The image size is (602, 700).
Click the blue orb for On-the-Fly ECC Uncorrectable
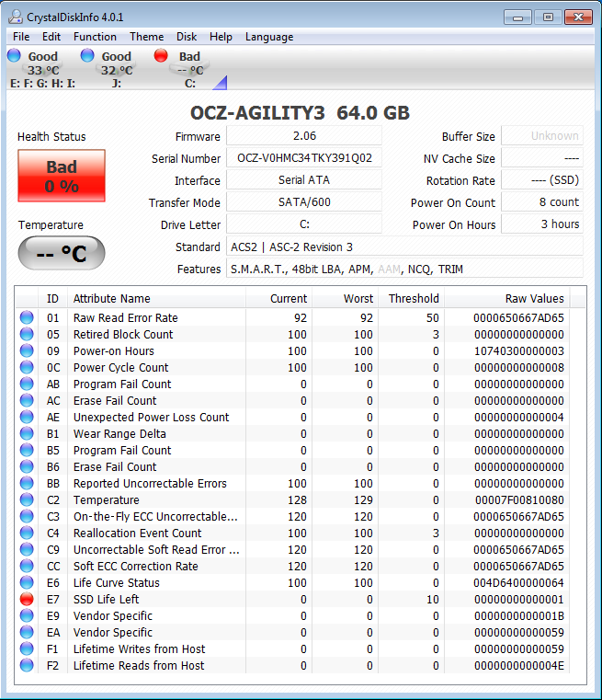click(27, 516)
